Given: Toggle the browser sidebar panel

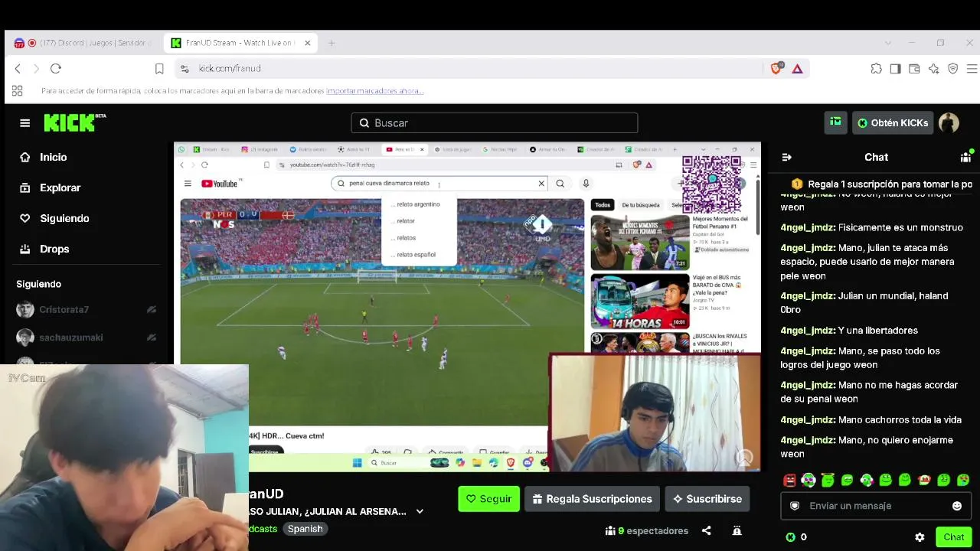Looking at the screenshot, I should 896,69.
